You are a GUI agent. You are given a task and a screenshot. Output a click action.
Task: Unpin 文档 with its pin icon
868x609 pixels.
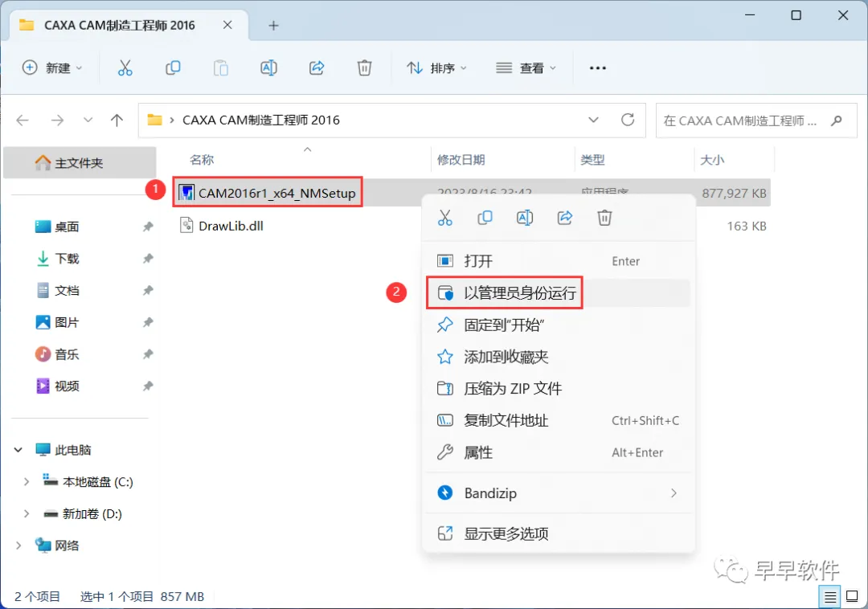click(x=148, y=290)
